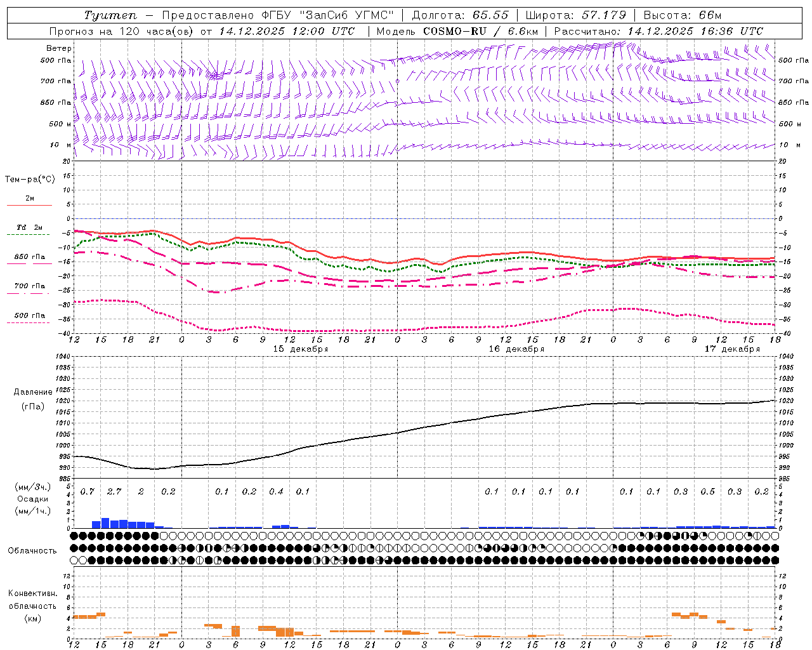Image resolution: width=812 pixels, height=650 pixels.
Task: Click the "Tyumen" station title
Action: pyautogui.click(x=110, y=15)
